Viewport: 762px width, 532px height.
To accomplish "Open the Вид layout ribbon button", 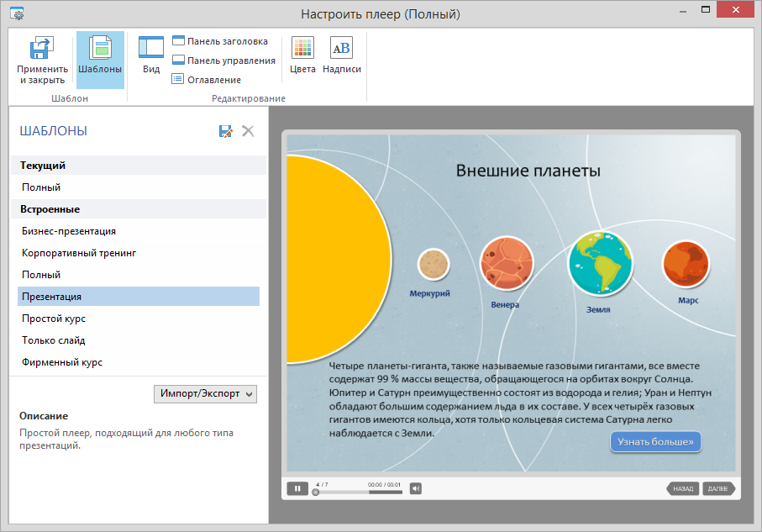I will pos(151,55).
